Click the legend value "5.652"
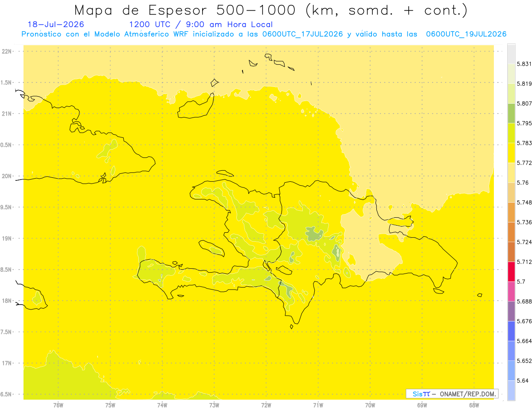The height and width of the screenshot is (411, 532). point(524,361)
